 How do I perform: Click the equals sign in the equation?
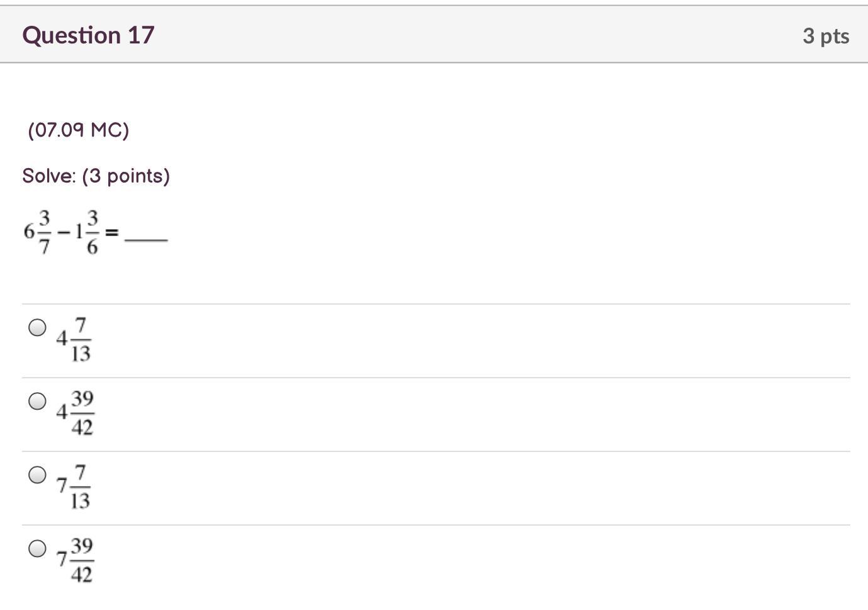tap(111, 233)
